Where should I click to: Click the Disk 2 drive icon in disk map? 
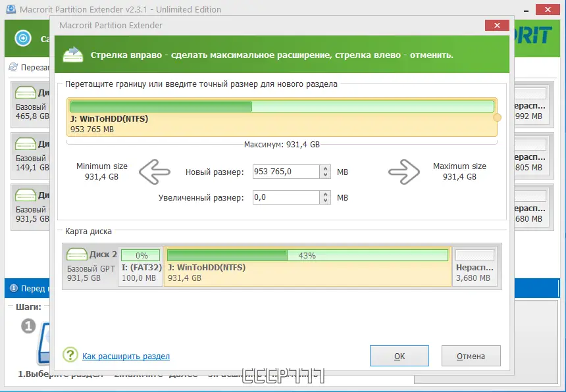click(x=77, y=255)
